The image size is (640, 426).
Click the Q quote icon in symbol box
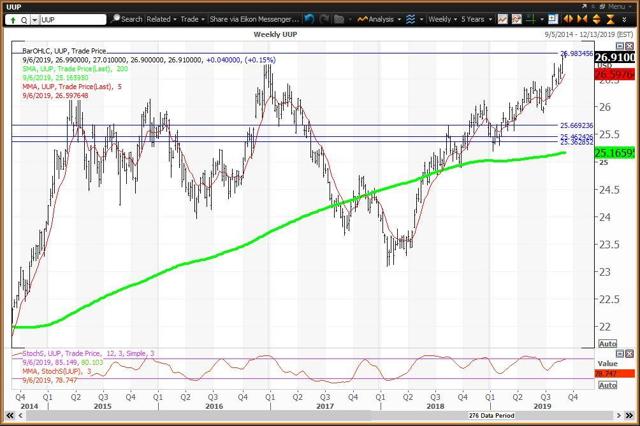click(24, 20)
